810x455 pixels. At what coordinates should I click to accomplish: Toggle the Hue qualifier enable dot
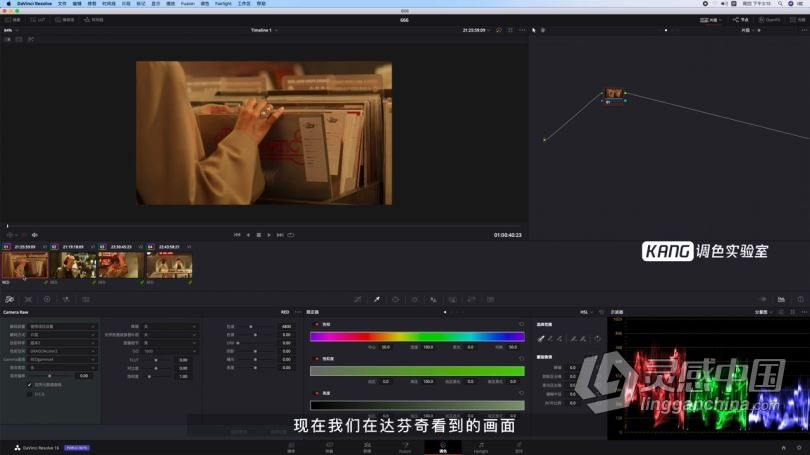pos(317,324)
